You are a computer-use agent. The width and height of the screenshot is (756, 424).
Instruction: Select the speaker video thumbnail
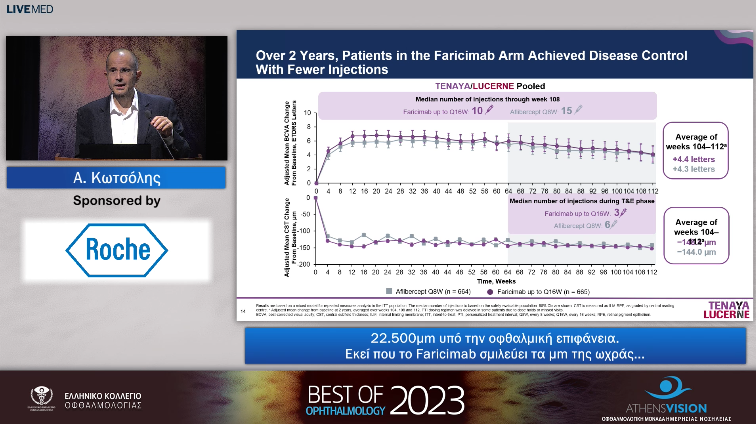pos(116,100)
